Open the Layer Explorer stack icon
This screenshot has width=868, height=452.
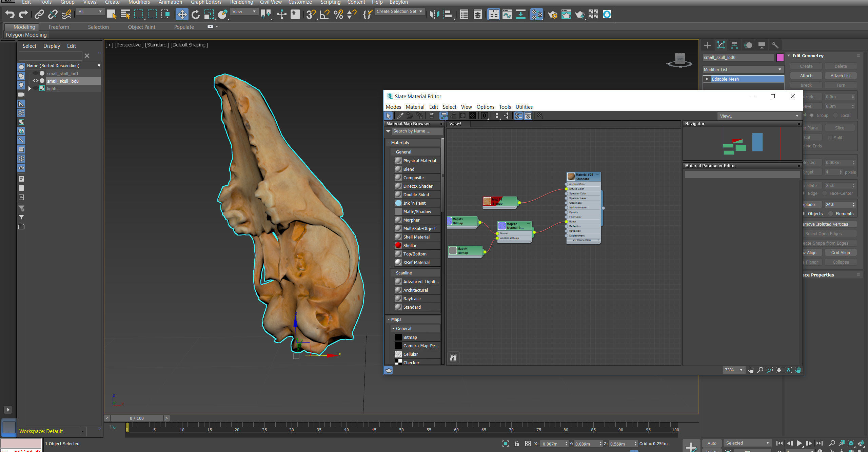(x=477, y=14)
